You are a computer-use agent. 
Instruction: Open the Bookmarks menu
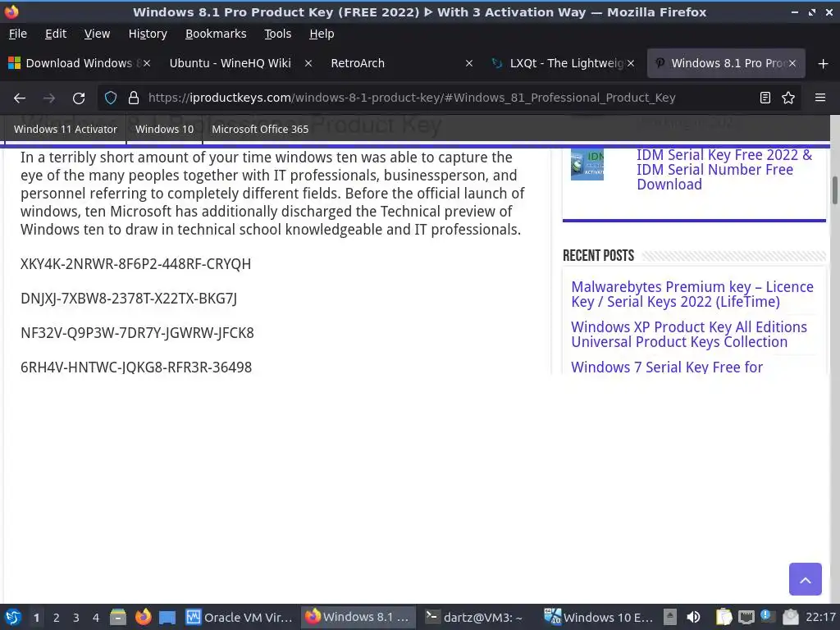click(x=216, y=34)
